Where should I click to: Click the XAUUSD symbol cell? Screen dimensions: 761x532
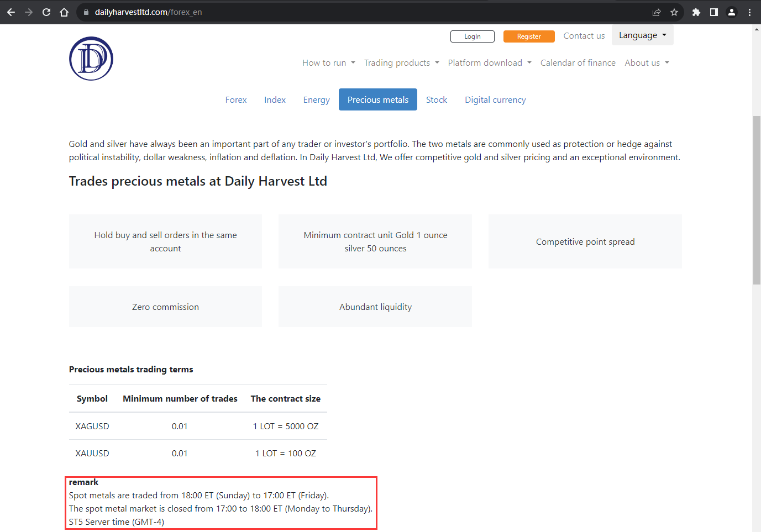(92, 453)
